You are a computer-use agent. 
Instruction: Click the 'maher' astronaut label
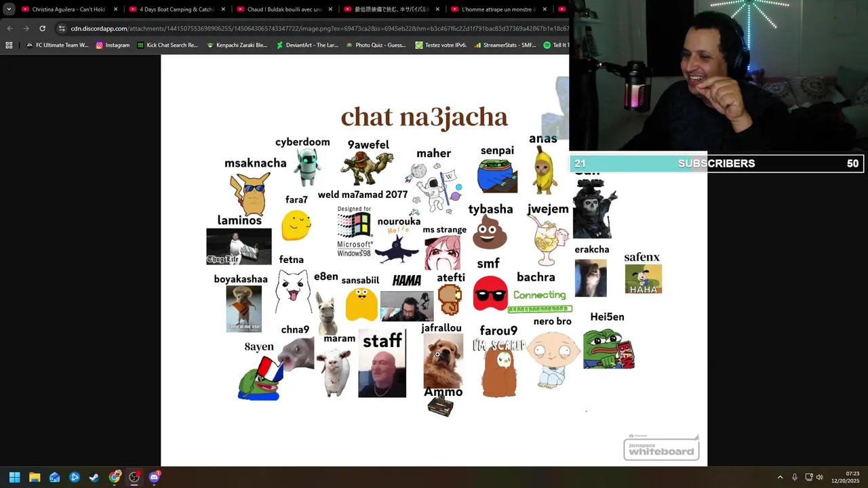tap(433, 153)
